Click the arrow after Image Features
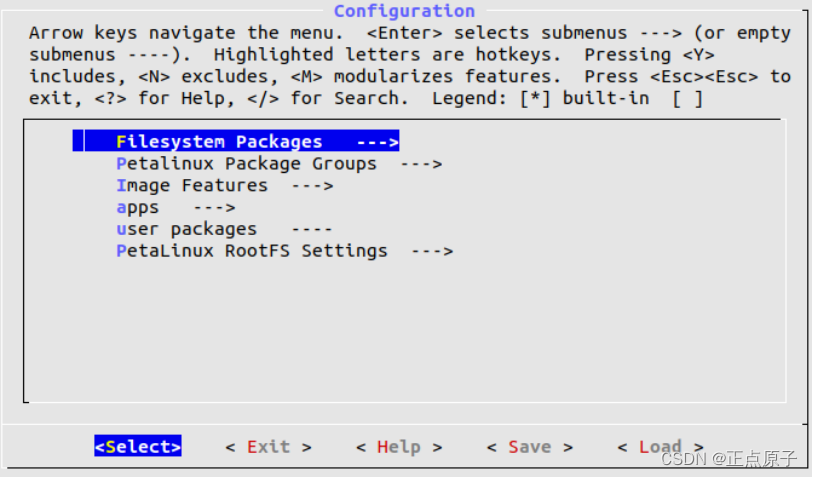 pyautogui.click(x=312, y=186)
